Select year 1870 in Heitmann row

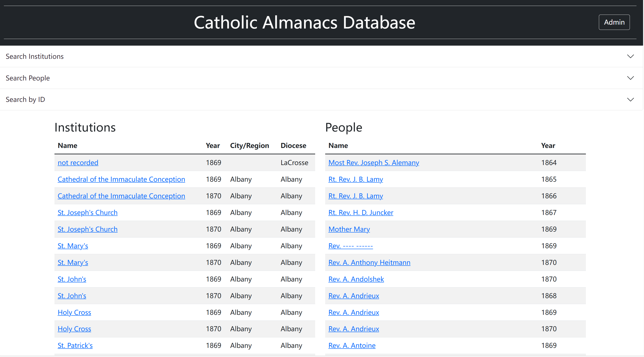(549, 262)
